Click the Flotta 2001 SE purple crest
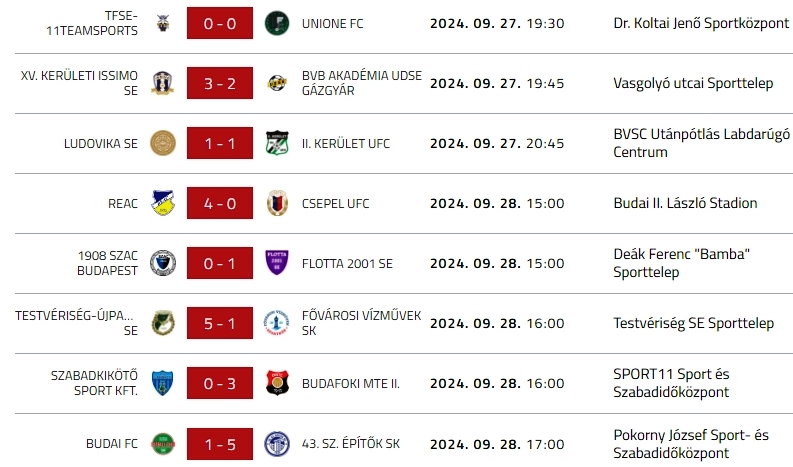This screenshot has width=793, height=467. tap(277, 263)
